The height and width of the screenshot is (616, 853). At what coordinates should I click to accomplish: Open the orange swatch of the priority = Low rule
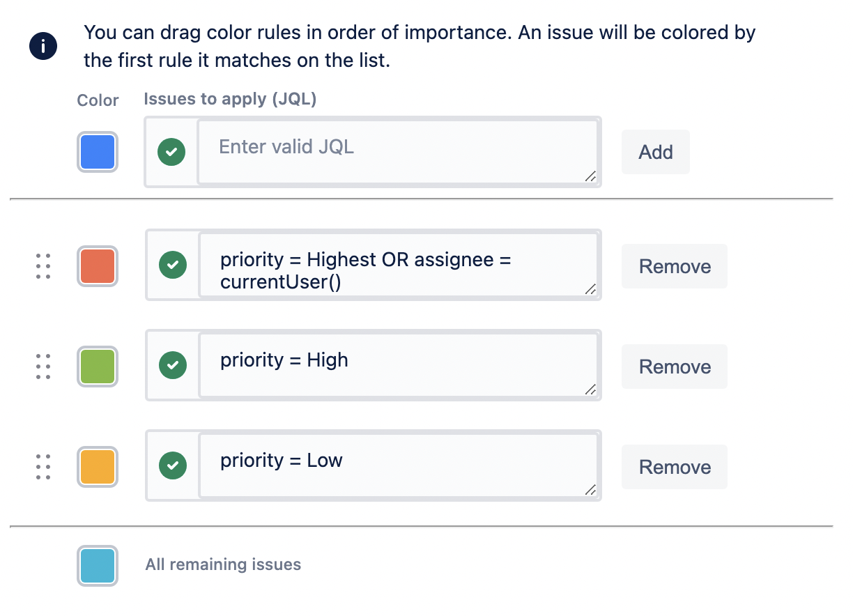(98, 467)
